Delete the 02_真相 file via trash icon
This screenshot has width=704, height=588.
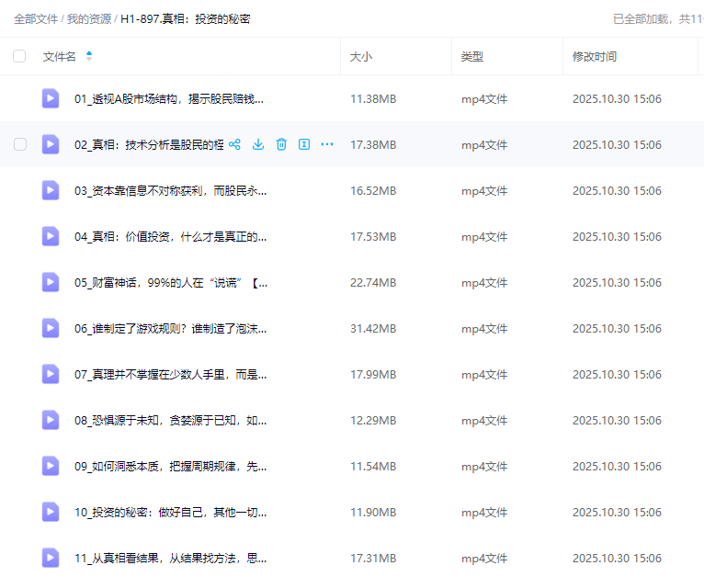(x=281, y=144)
